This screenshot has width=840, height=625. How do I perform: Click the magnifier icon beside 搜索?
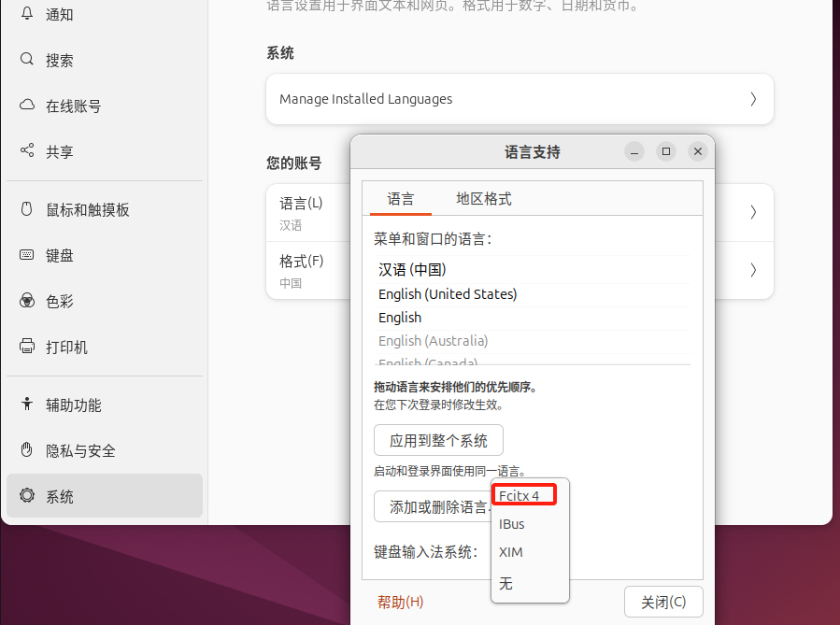pos(27,60)
